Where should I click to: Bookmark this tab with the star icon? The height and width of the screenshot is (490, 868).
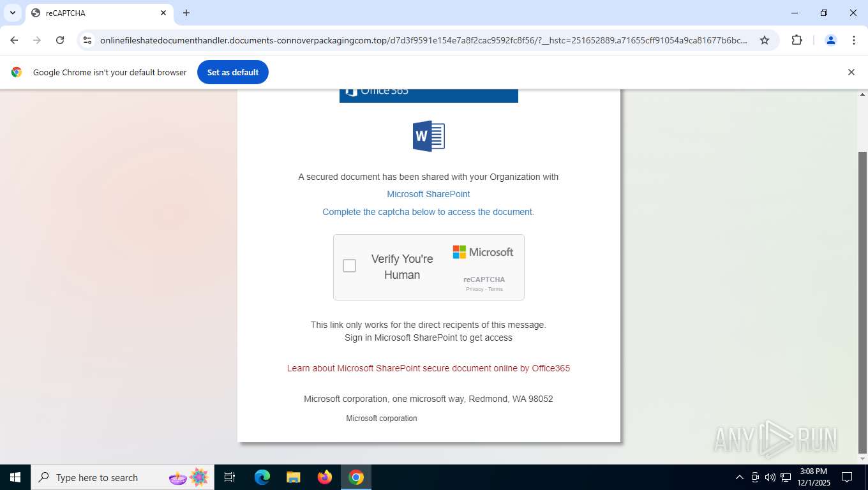click(x=765, y=40)
